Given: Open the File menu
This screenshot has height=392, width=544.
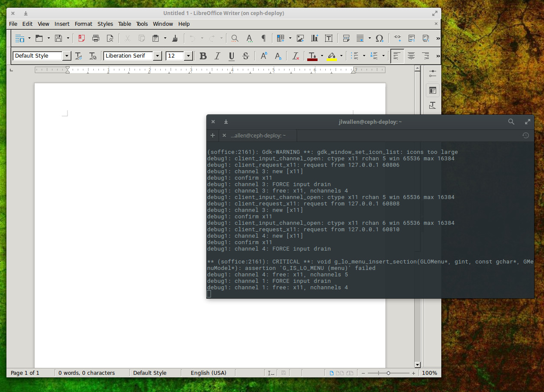Looking at the screenshot, I should (x=13, y=24).
